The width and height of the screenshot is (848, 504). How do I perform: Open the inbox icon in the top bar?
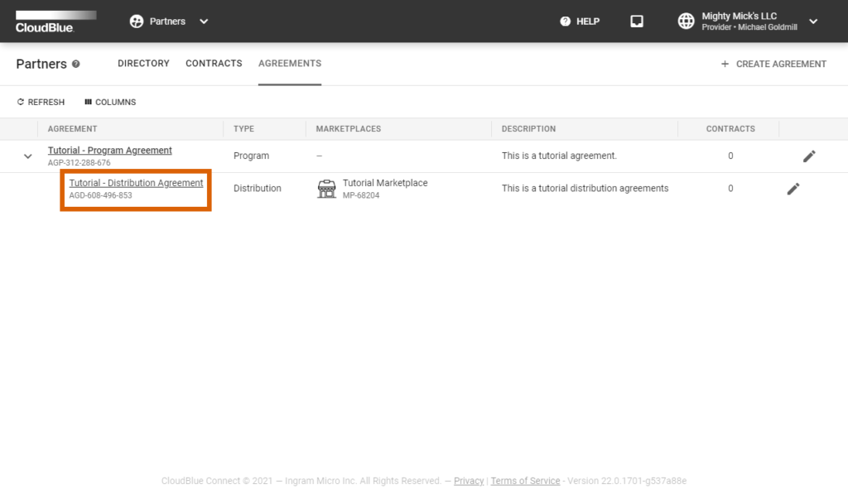tap(636, 21)
